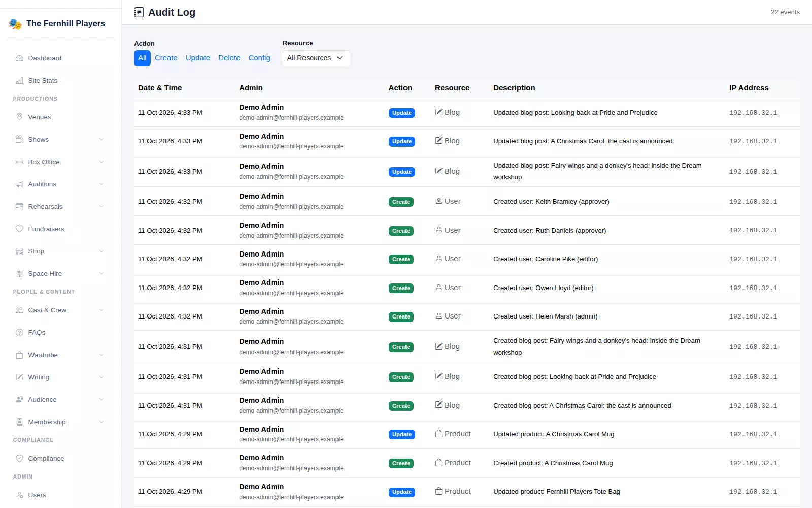This screenshot has width=812, height=508.
Task: Filter audit log by Config actions
Action: [x=259, y=58]
